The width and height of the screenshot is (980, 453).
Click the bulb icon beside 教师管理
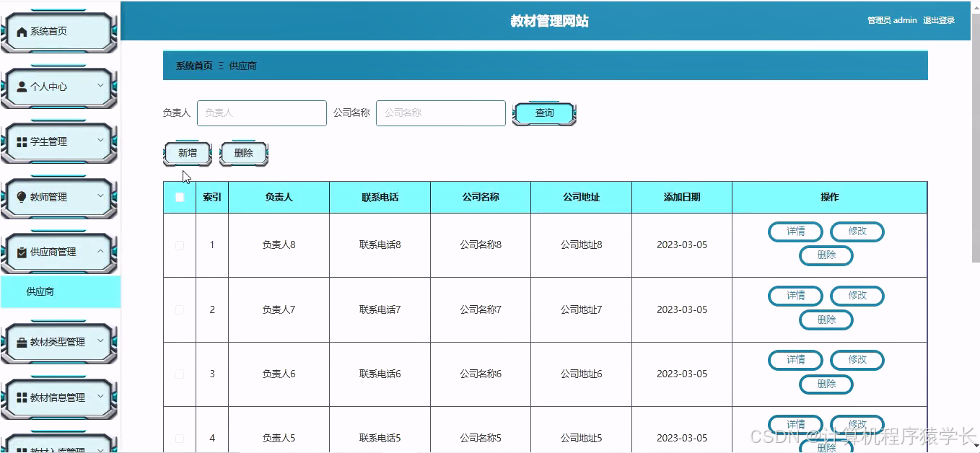(22, 197)
